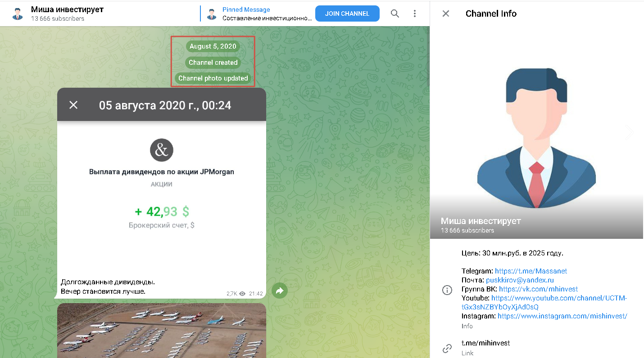Click the info circle icon beside the description
Viewport: 644px width, 358px height.
[x=447, y=290]
